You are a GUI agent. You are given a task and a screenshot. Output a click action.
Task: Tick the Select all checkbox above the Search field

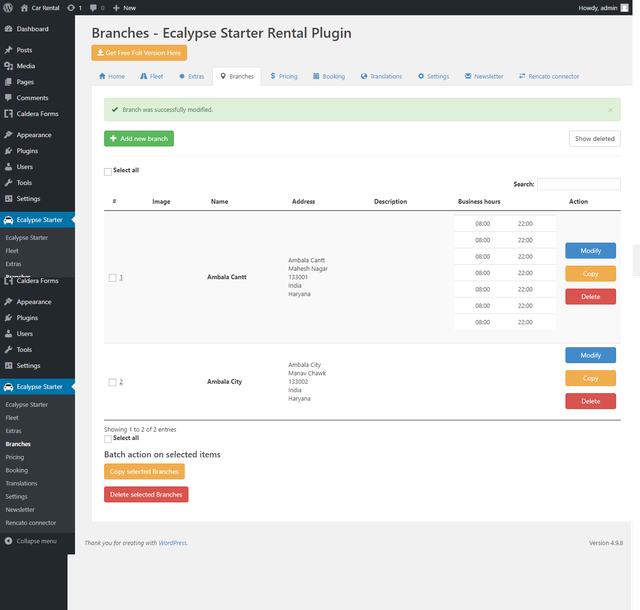pyautogui.click(x=108, y=171)
